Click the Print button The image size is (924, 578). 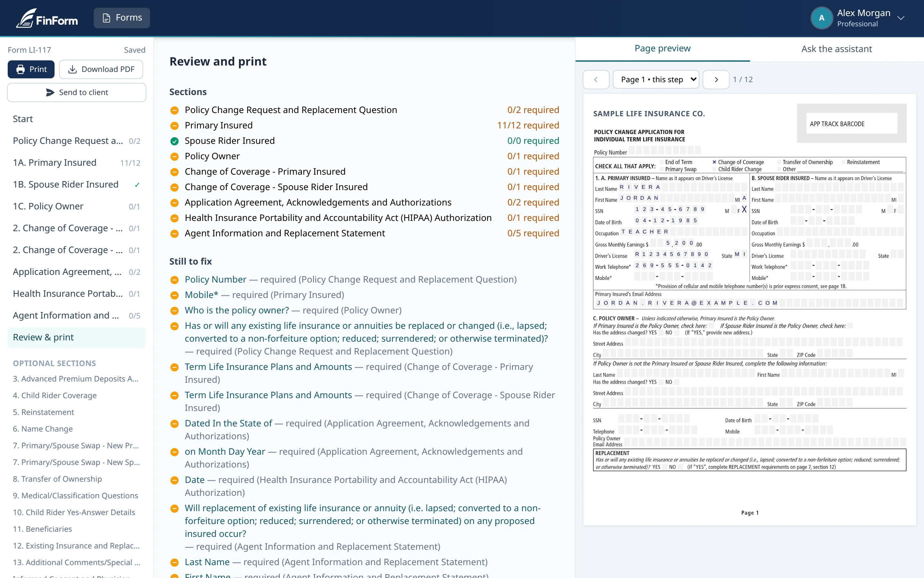[x=31, y=69]
